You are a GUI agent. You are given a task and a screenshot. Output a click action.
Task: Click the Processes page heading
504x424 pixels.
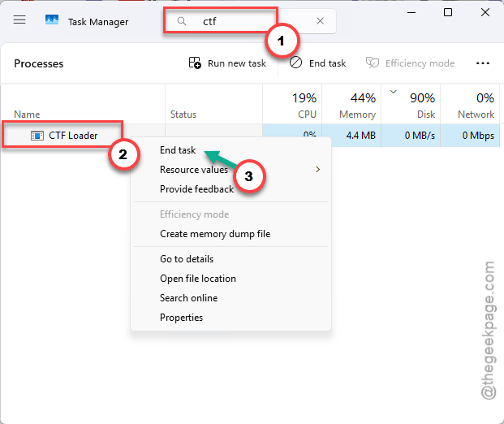(x=39, y=63)
